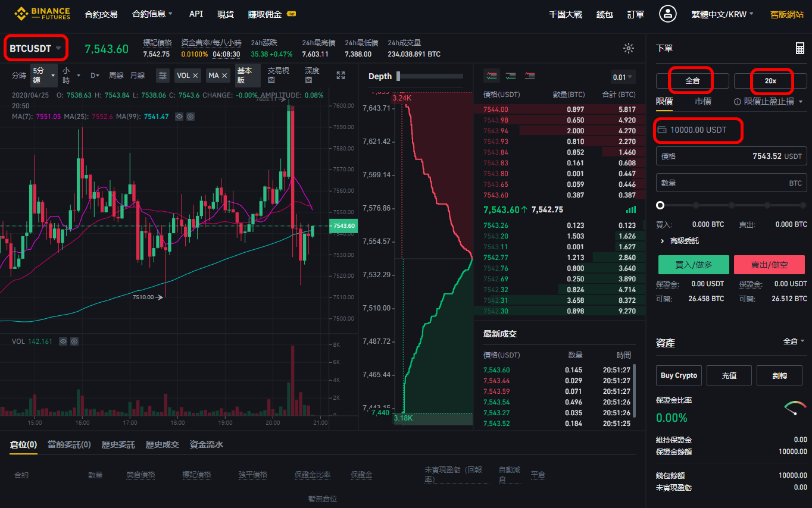Open 訂單 orders menu
The width and height of the screenshot is (812, 508).
click(x=636, y=14)
